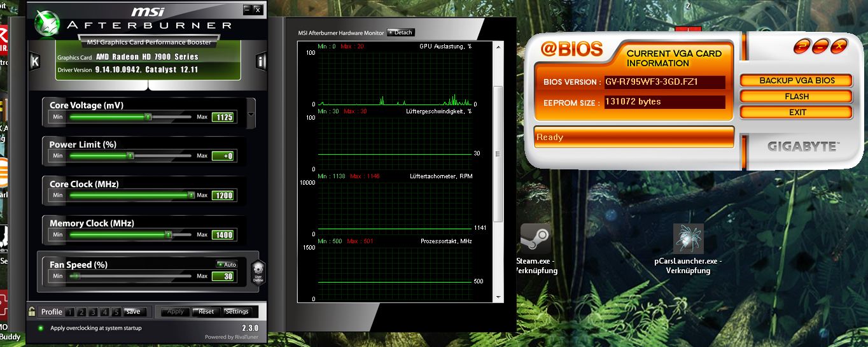This screenshot has width=868, height=347.
Task: Click the Kombustor K icon in Afterburner
Action: click(35, 61)
